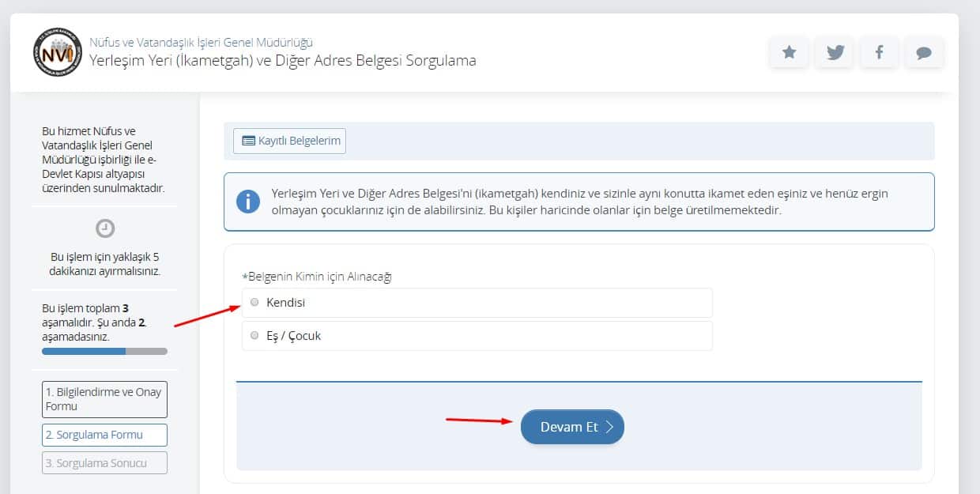Select the Kendisi radio option

coord(254,302)
